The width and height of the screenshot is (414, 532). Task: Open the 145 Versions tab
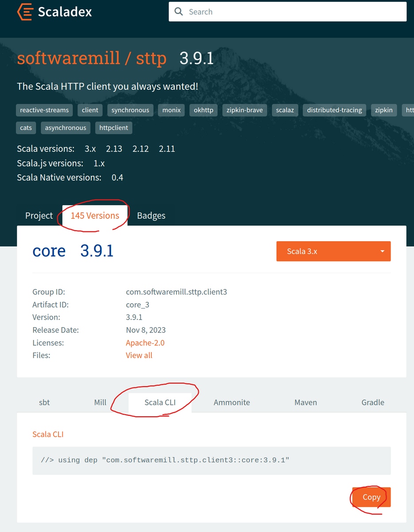[x=95, y=215]
